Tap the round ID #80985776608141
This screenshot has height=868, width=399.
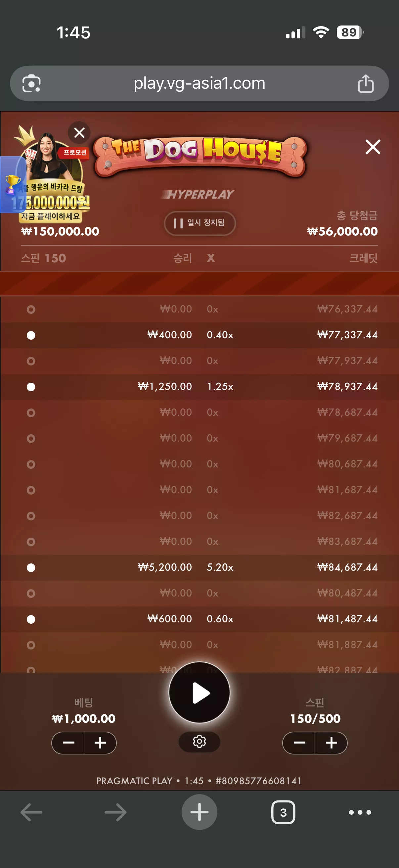tap(258, 781)
